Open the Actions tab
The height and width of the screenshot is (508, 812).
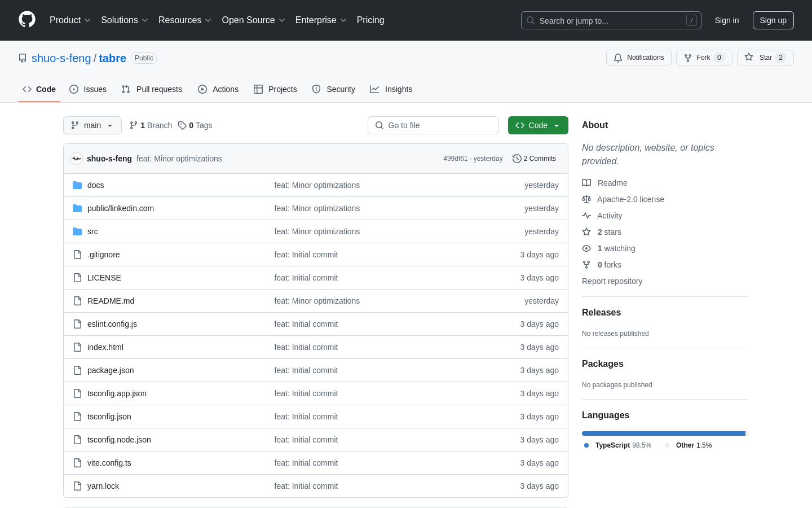pyautogui.click(x=218, y=89)
